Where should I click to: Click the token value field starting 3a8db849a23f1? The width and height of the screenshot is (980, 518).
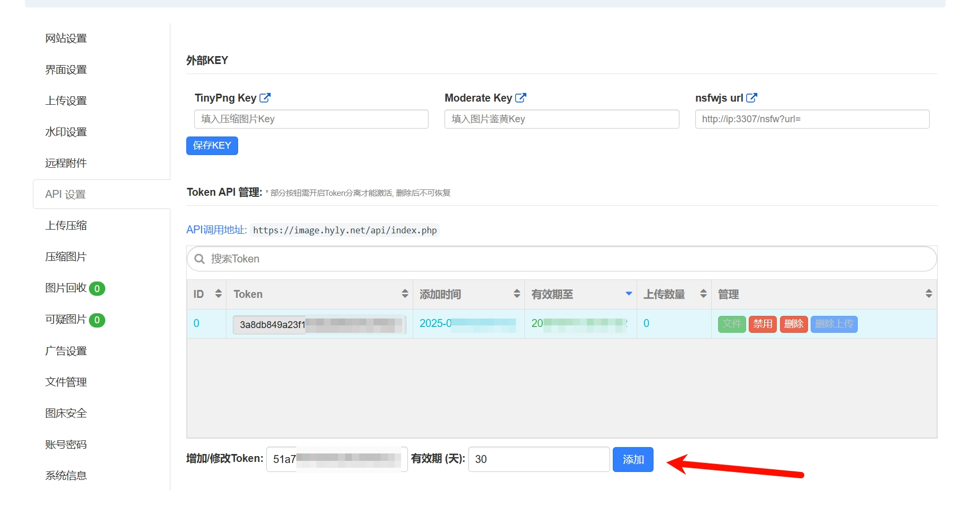(320, 324)
